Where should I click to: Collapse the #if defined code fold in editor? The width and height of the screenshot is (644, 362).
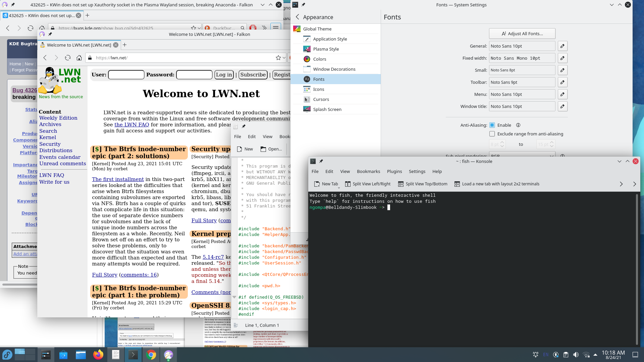pyautogui.click(x=234, y=297)
